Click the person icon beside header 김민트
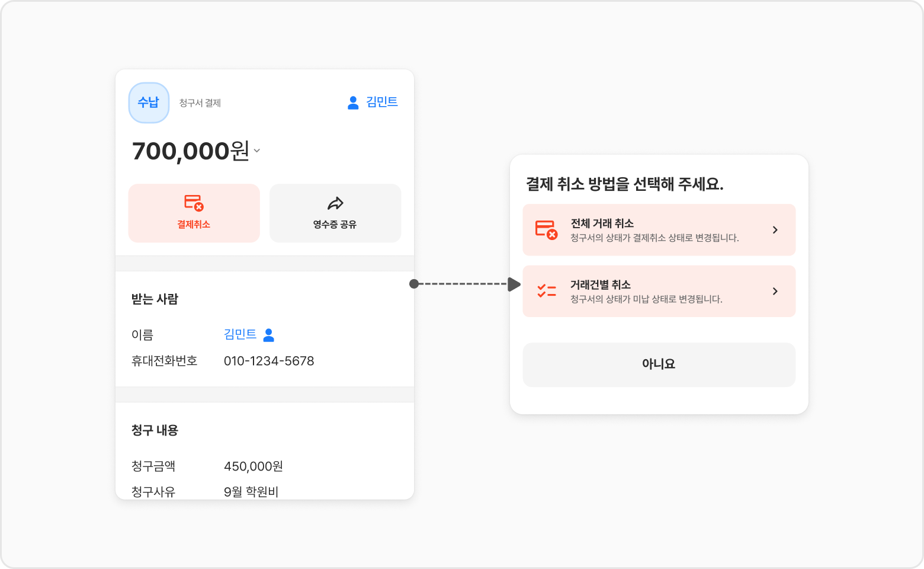Screen dimensions: 924x569 [x=353, y=103]
